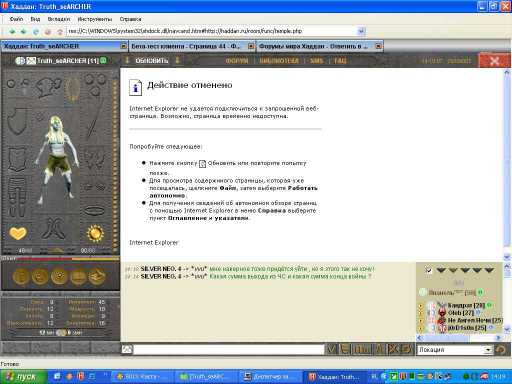This screenshot has width=512, height=384.
Task: Click the curved arrow icon beside Локация dropdown
Action: click(x=500, y=349)
